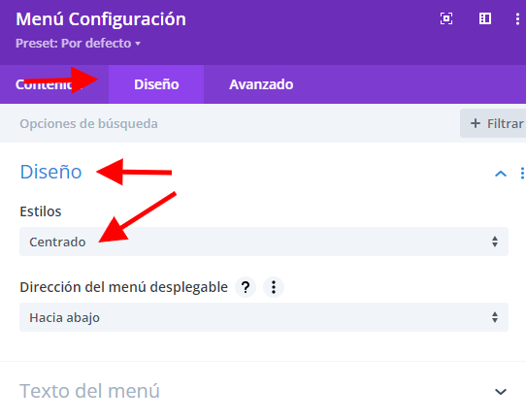This screenshot has width=526, height=420.
Task: Click the Texto del menú heading
Action: pyautogui.click(x=89, y=391)
